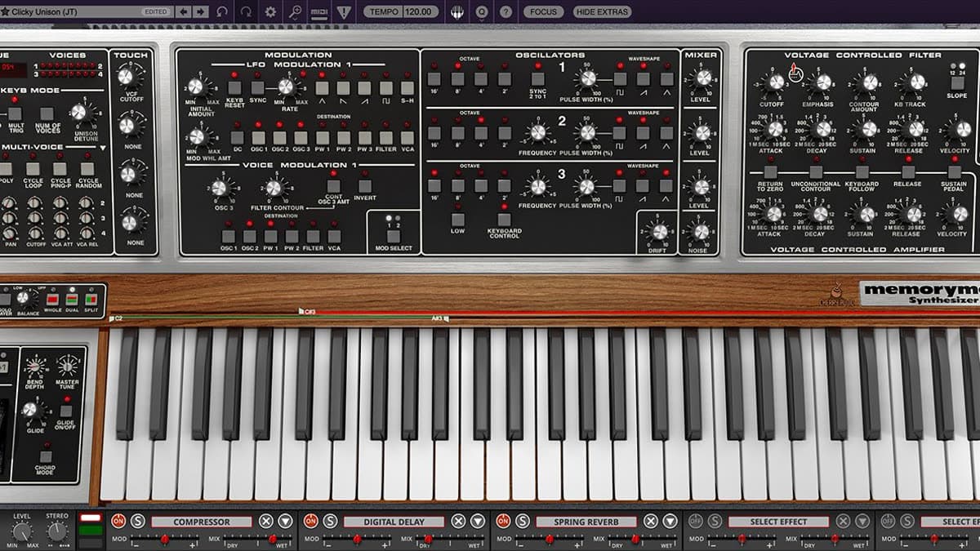This screenshot has width=980, height=551.
Task: Select LFO S-H waveform button
Action: [407, 87]
